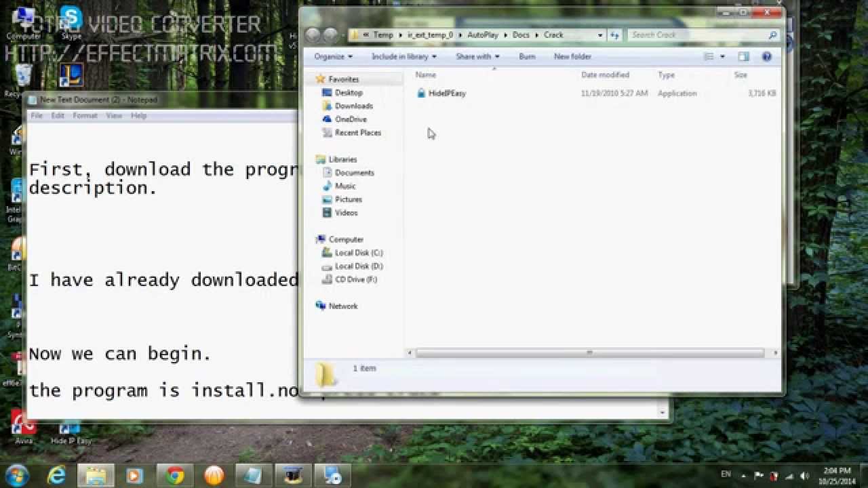Click the Explorer horizontal scrollbar

tap(589, 353)
